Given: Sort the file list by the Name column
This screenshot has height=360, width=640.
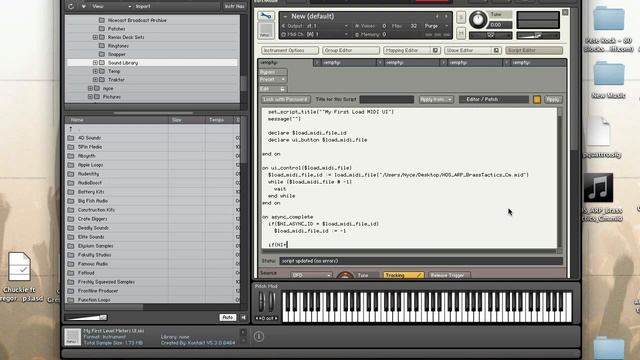Looking at the screenshot, I should click(x=117, y=120).
